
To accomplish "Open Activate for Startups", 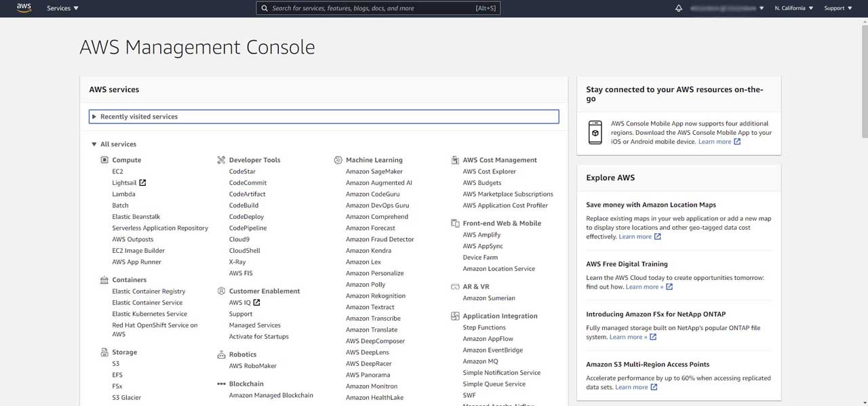I will click(x=259, y=336).
